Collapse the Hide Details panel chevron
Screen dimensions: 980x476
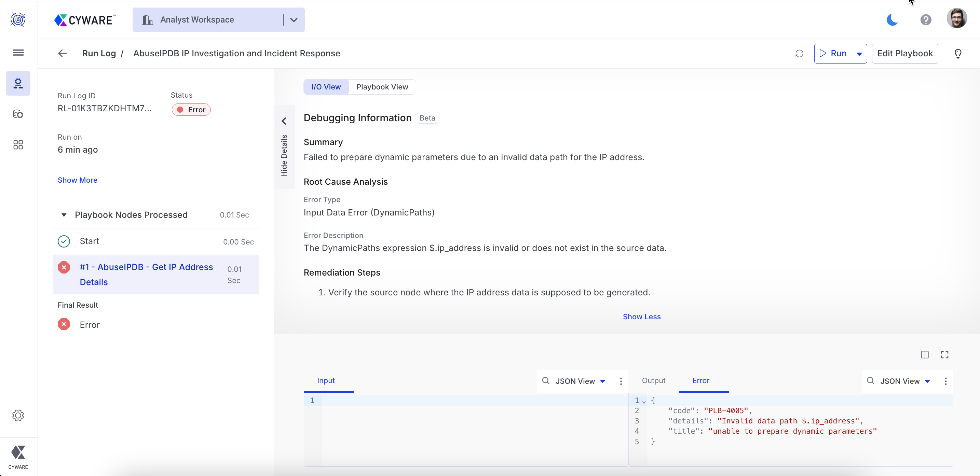coord(284,121)
